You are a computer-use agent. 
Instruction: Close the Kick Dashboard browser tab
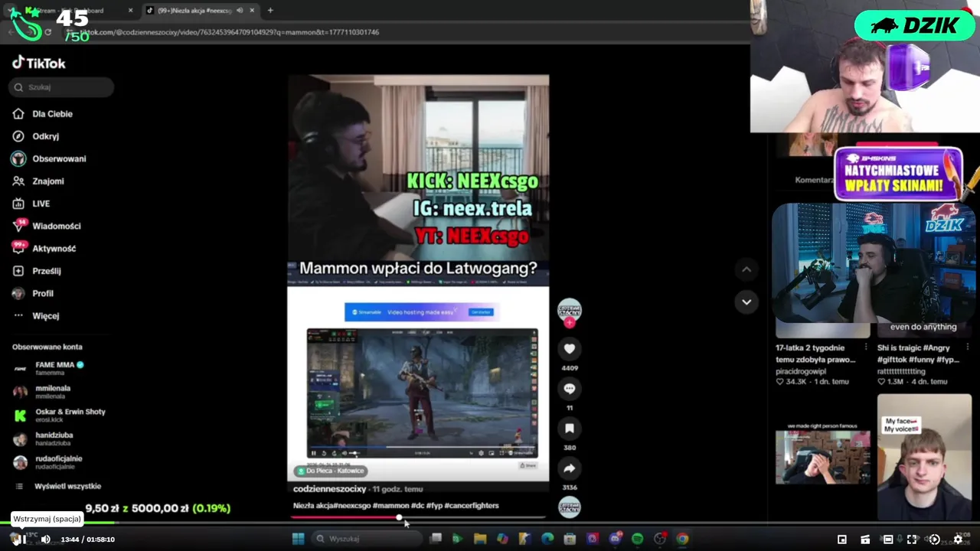(x=130, y=10)
